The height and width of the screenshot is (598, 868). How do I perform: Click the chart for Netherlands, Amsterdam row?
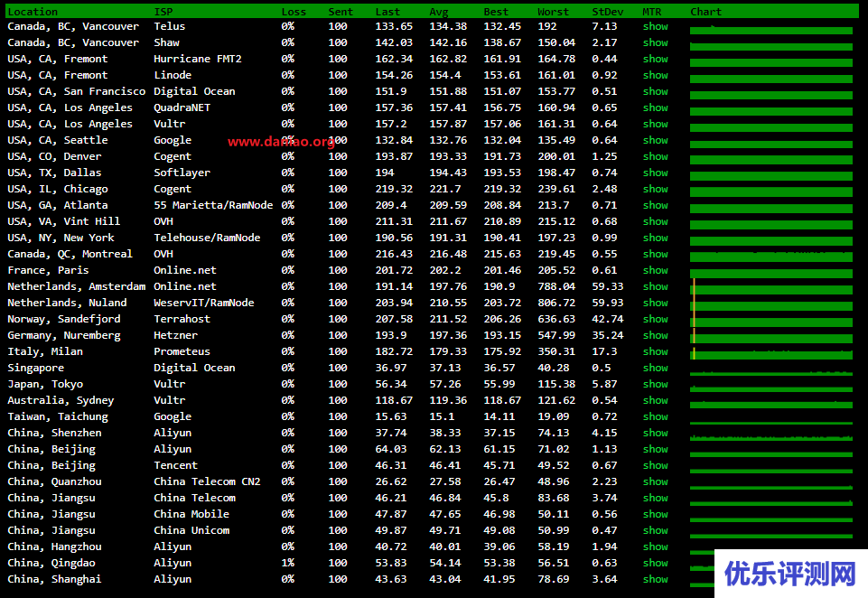tap(770, 287)
